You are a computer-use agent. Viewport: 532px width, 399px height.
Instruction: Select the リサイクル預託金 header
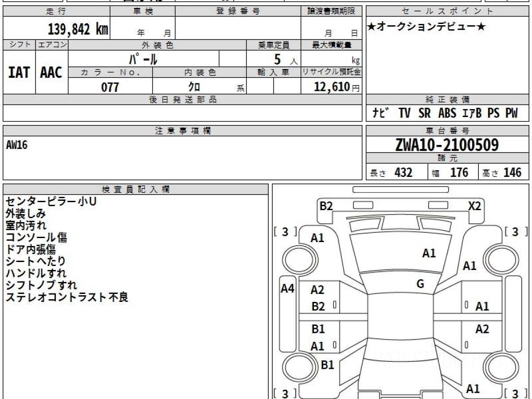pyautogui.click(x=332, y=72)
